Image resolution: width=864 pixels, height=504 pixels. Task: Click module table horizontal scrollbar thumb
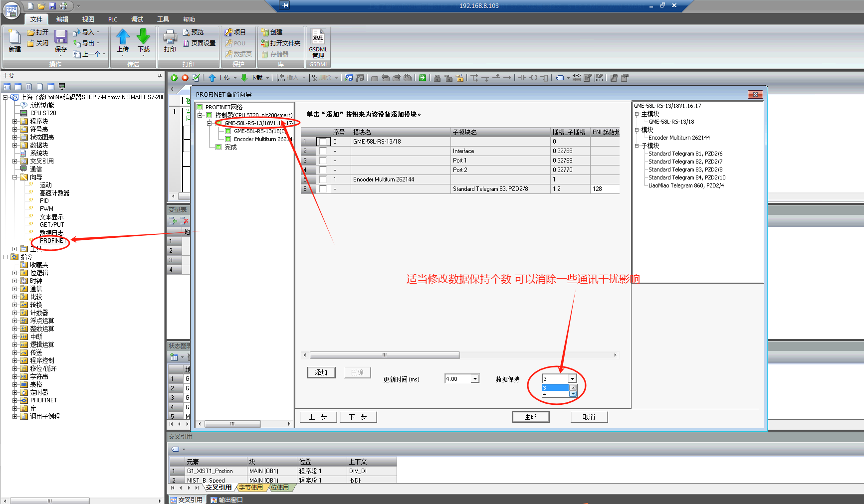(385, 355)
